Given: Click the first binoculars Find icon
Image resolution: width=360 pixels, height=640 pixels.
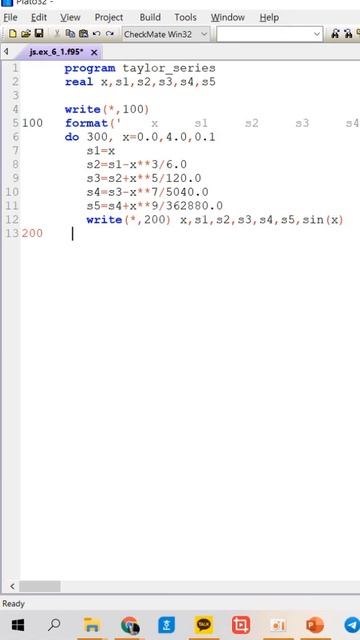Looking at the screenshot, I should click(x=336, y=34).
